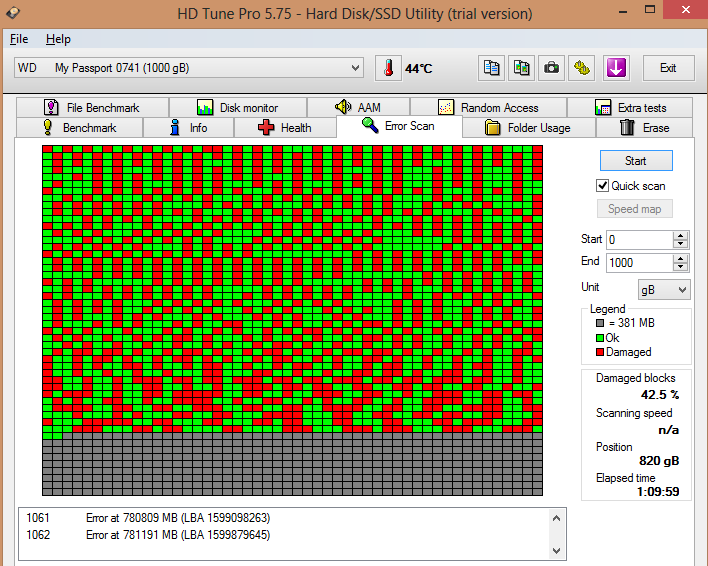Open the Extra tests tab
Viewport: 708px width, 566px height.
click(x=630, y=107)
